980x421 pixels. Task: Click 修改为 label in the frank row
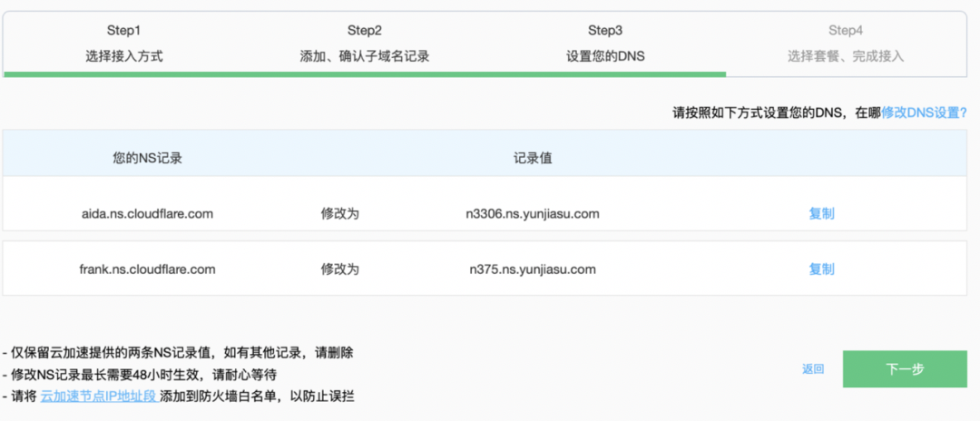[340, 269]
